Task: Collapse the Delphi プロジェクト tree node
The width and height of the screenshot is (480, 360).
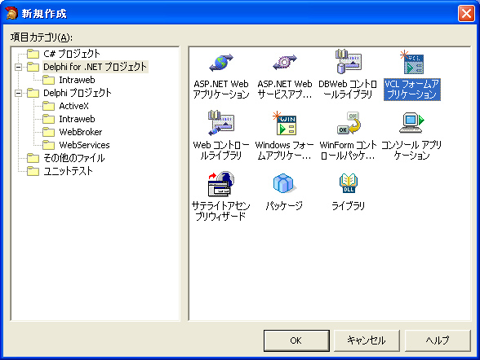Action: click(18, 93)
